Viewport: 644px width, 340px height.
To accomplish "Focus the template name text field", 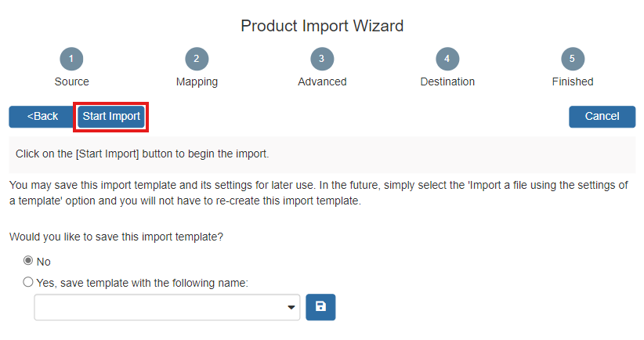I will click(158, 308).
